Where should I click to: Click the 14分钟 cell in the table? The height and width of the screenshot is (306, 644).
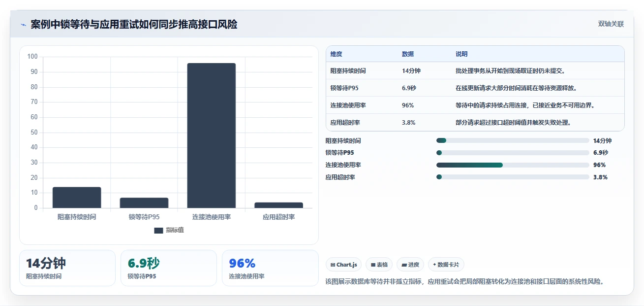[411, 71]
